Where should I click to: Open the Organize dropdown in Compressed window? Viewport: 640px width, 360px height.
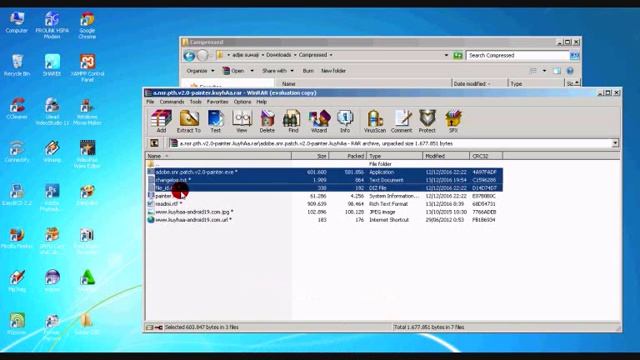click(200, 71)
